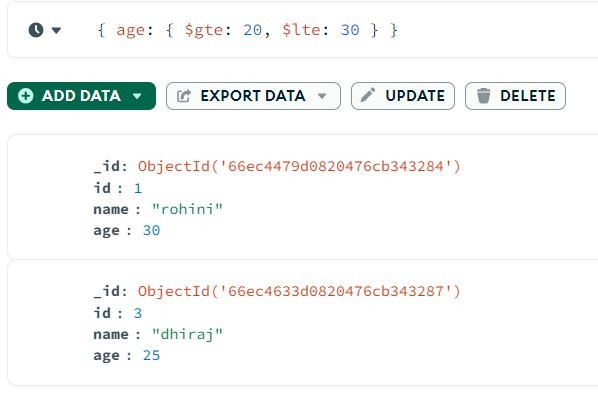Screen dimensions: 598x395
Task: Select the $lte value 30 in query
Action: [x=350, y=30]
